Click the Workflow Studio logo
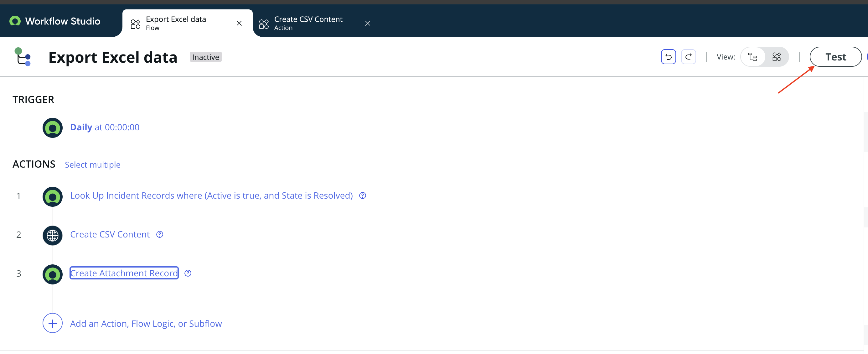Screen dimensions: 868x354 pyautogui.click(x=15, y=21)
